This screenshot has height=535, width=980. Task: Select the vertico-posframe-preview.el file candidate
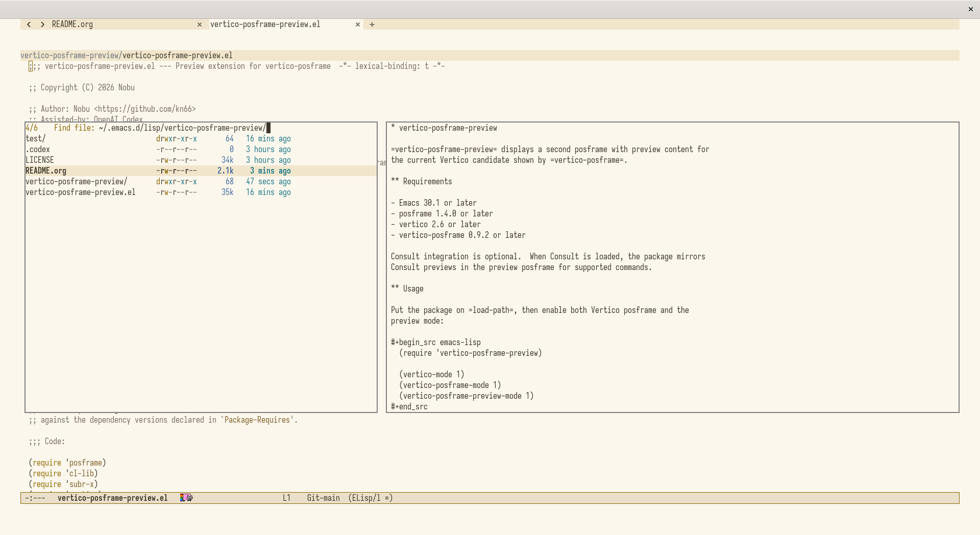[201, 192]
